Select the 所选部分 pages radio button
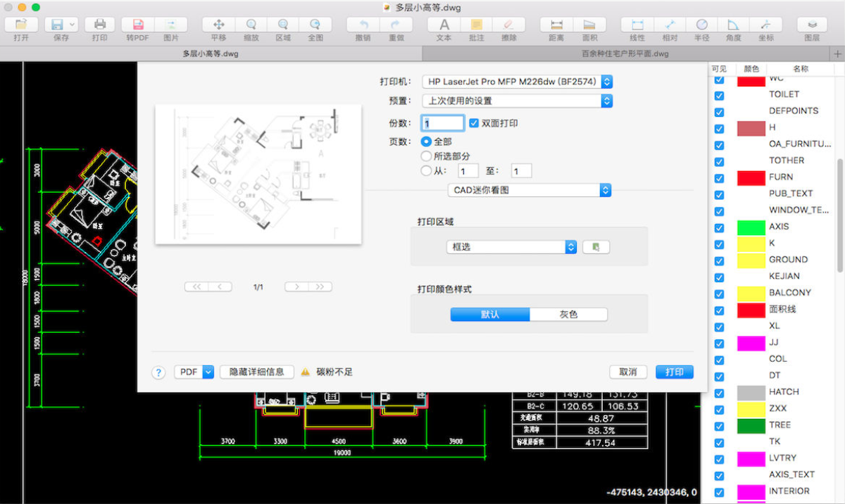This screenshot has width=845, height=504. tap(425, 156)
